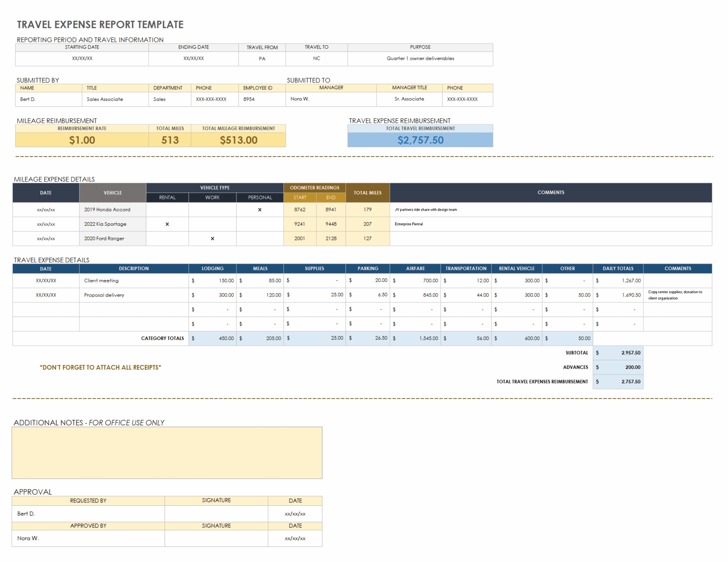The width and height of the screenshot is (728, 562).
Task: Click the Additional Notes office use box
Action: coord(167,453)
